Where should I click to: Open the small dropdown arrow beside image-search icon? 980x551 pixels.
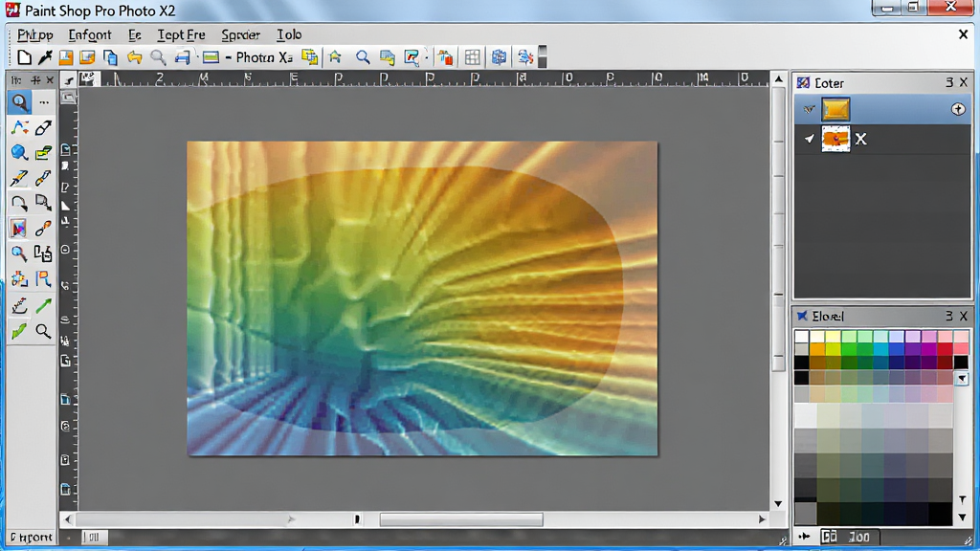click(x=427, y=57)
